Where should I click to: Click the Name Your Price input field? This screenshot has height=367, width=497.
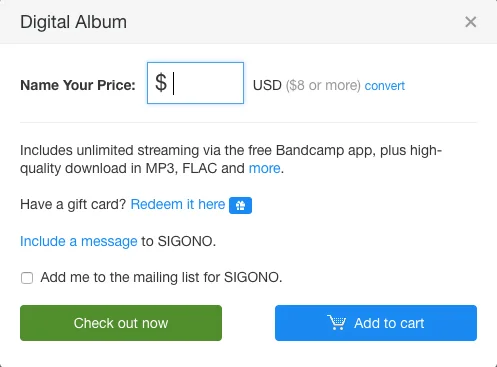pyautogui.click(x=195, y=83)
